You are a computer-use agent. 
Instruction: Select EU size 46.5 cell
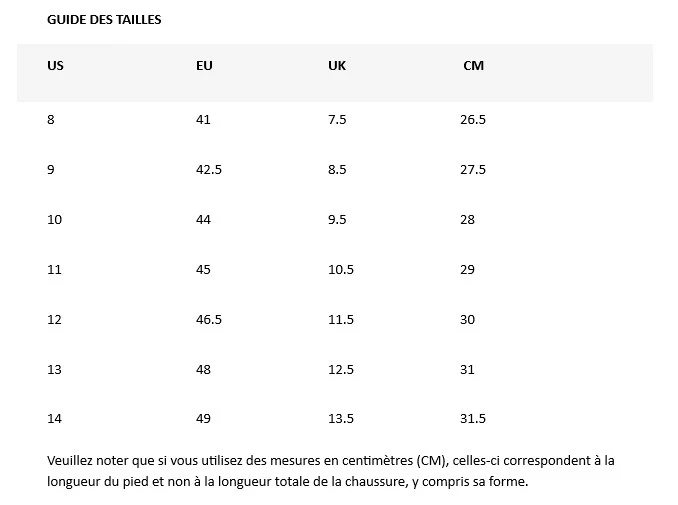point(209,320)
